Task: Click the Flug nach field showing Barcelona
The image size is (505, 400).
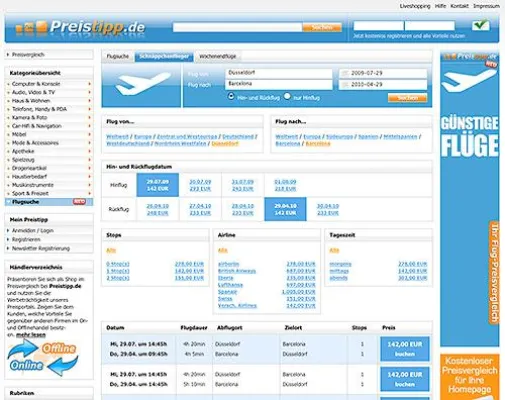Action: coord(279,84)
